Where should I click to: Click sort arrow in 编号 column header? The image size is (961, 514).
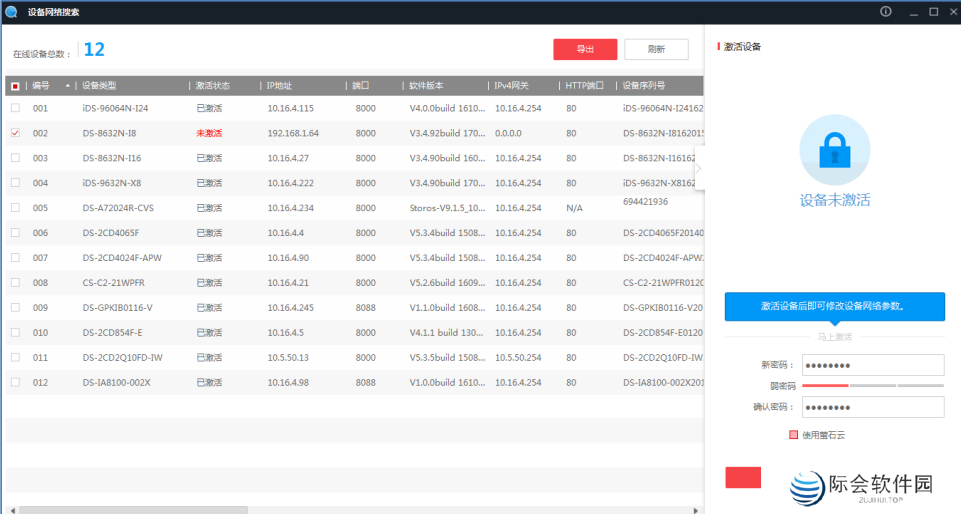(68, 86)
